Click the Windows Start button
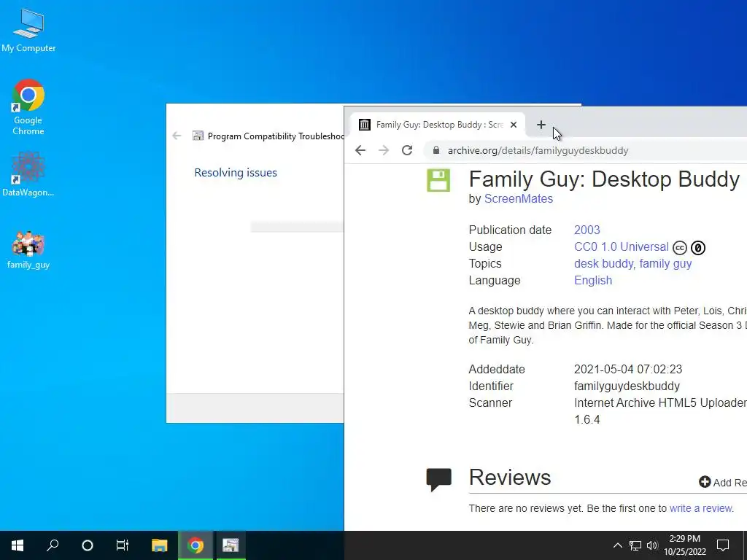The height and width of the screenshot is (560, 747). pos(18,545)
